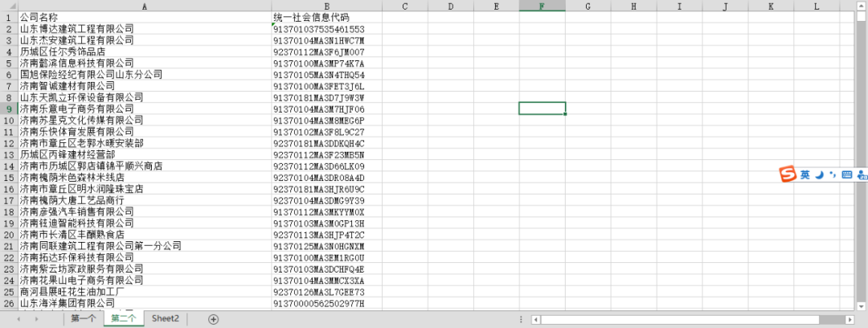Switch to the Sheet2 tab

click(166, 318)
